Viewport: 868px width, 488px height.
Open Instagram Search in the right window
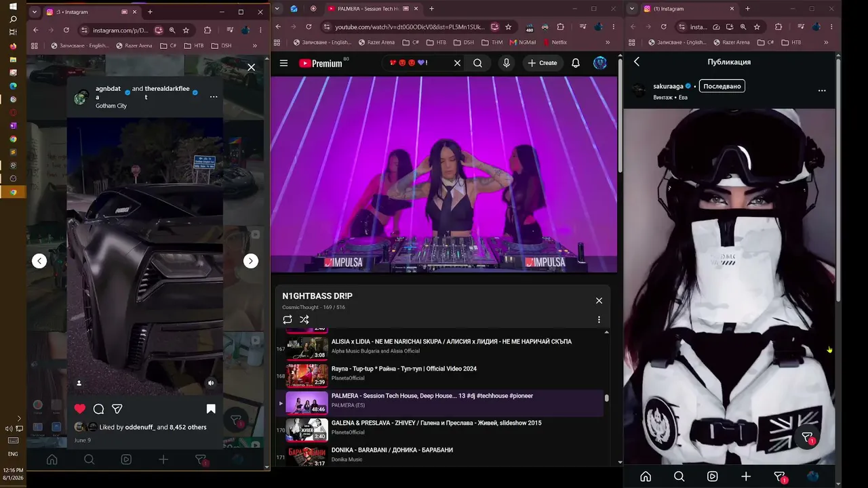(679, 476)
